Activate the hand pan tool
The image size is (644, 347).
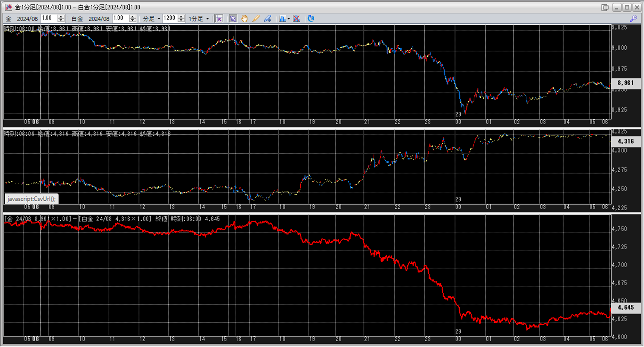(x=244, y=19)
